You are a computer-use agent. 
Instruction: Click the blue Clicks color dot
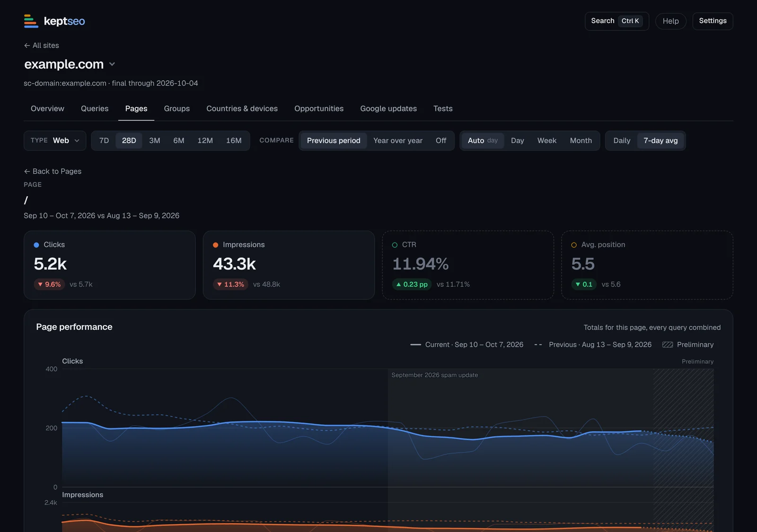click(x=36, y=245)
